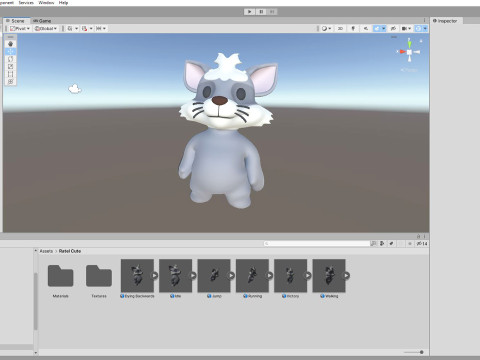This screenshot has width=480, height=360.
Task: Open the scene effects dropdown arrow
Action: coord(384,29)
